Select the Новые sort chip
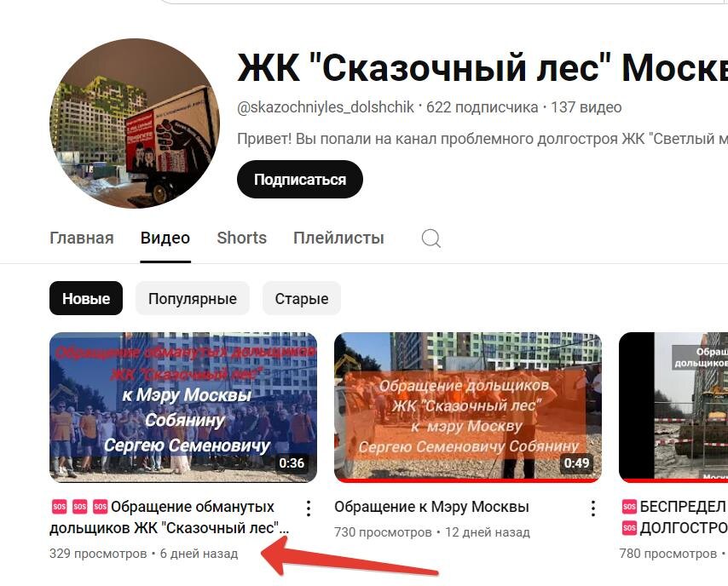The width and height of the screenshot is (728, 586). (86, 298)
